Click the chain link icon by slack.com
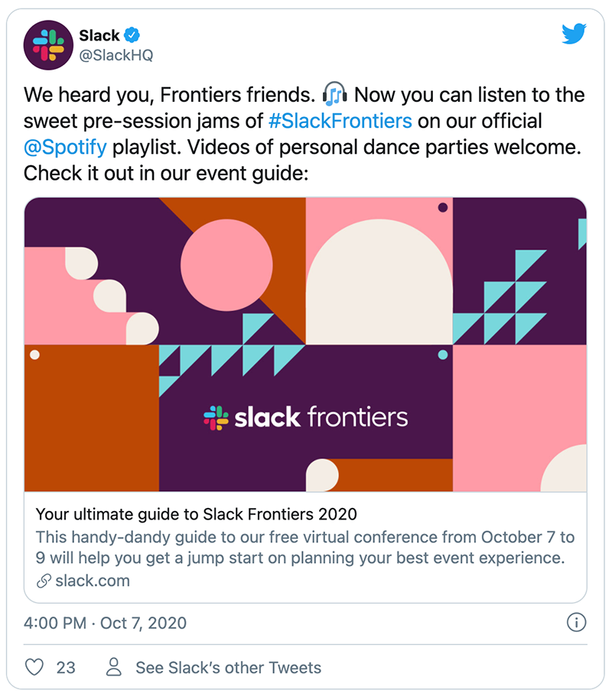The image size is (612, 700). click(x=44, y=581)
